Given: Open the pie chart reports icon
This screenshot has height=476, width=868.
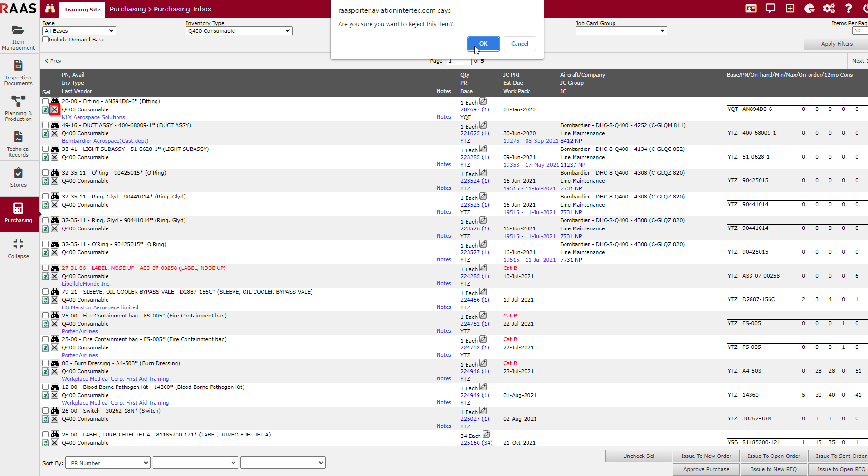Looking at the screenshot, I should 809,9.
